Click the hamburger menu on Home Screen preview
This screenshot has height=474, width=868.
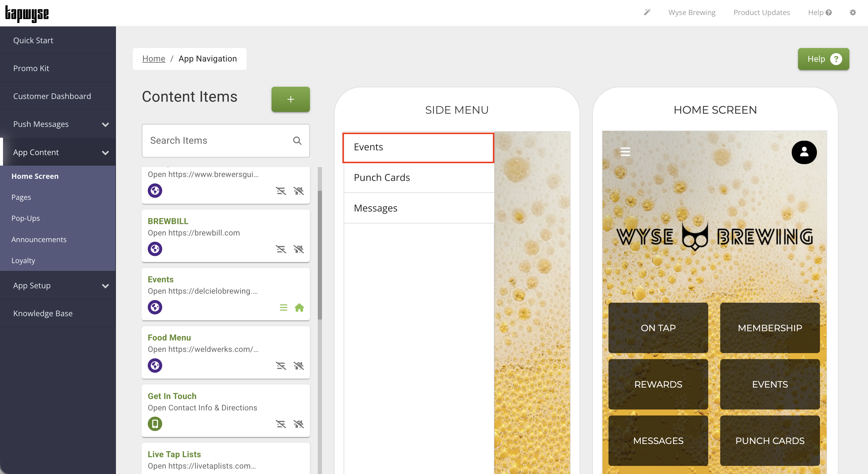[625, 152]
